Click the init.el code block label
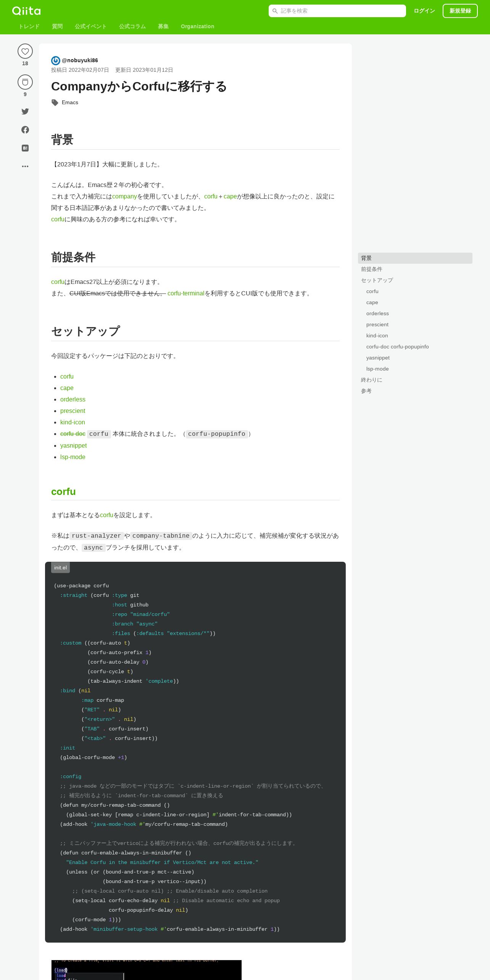Image resolution: width=490 pixels, height=980 pixels. pyautogui.click(x=60, y=567)
